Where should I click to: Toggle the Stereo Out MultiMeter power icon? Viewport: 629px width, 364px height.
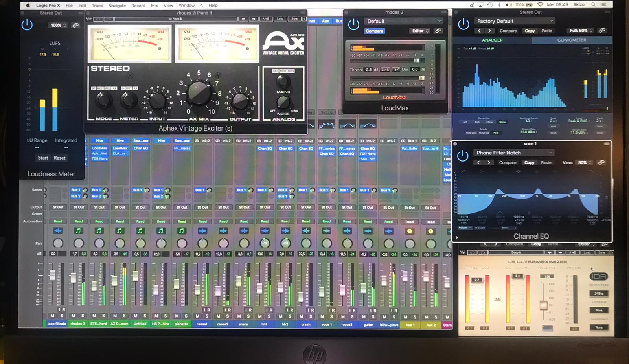point(463,24)
